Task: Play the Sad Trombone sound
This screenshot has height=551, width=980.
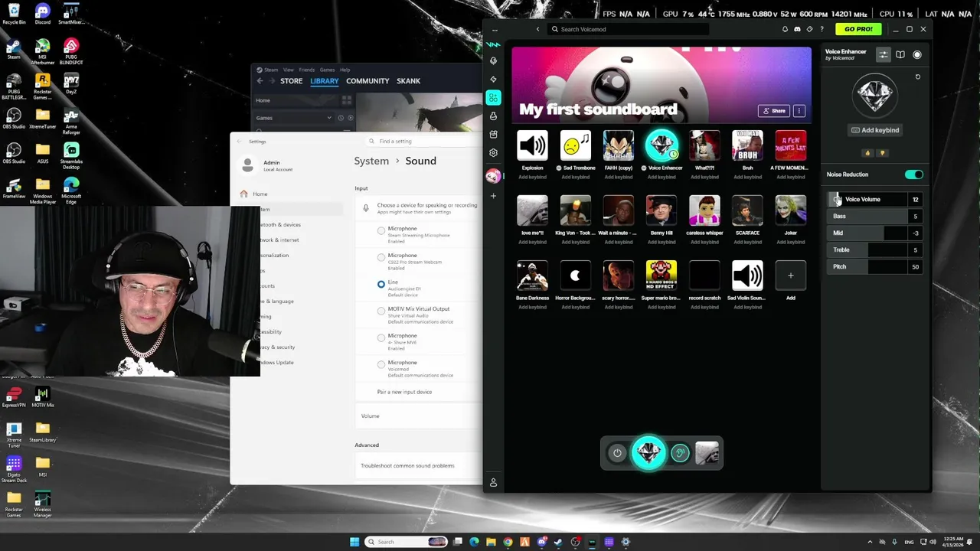Action: pyautogui.click(x=575, y=145)
